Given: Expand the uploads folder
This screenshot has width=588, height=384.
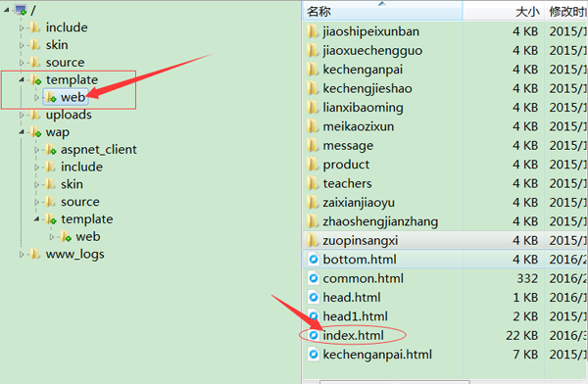Looking at the screenshot, I should (22, 116).
